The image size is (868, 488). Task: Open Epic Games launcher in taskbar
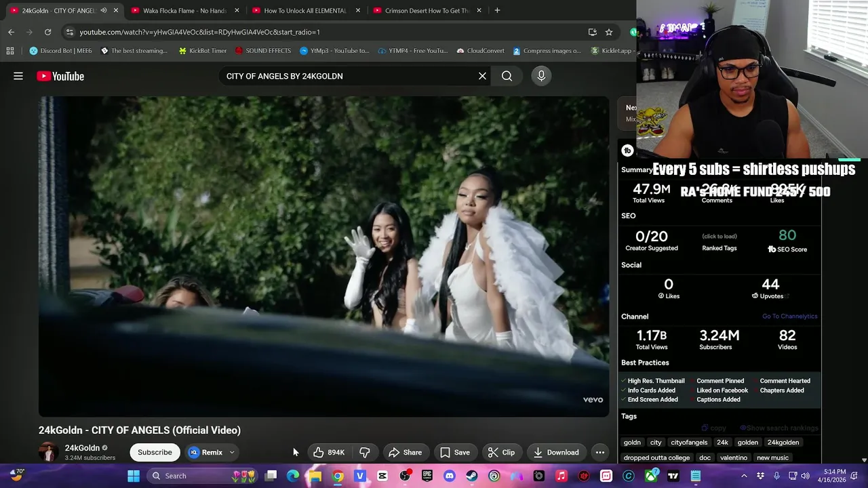click(427, 476)
